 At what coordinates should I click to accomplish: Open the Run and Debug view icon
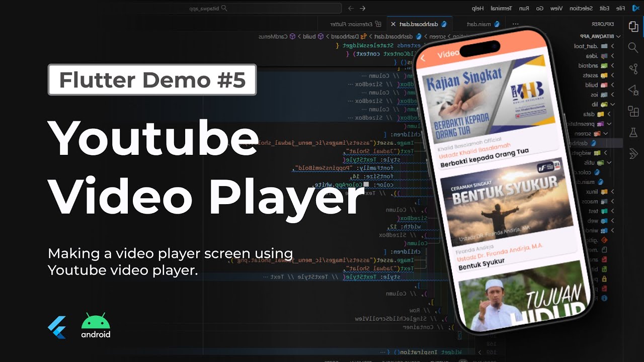633,90
